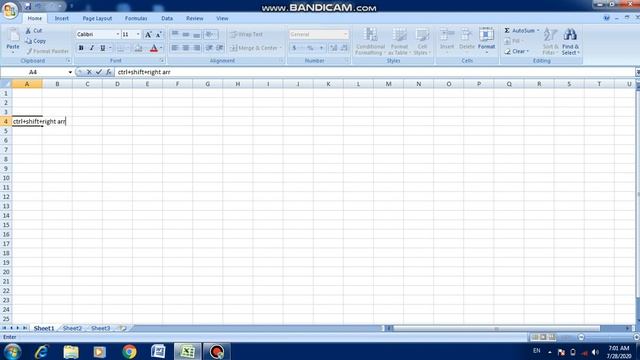This screenshot has width=640, height=360.
Task: Open Internet Explorer from taskbar
Action: pos(42,351)
